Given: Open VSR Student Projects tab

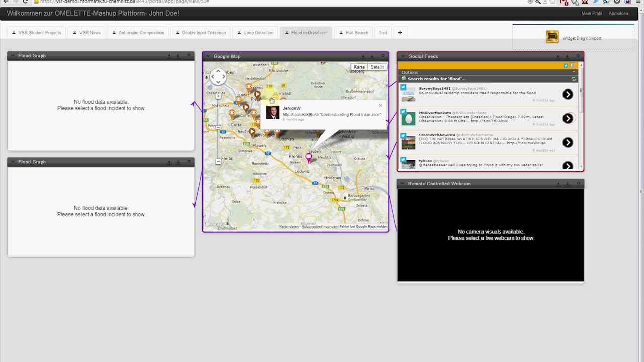Looking at the screenshot, I should pyautogui.click(x=36, y=33).
